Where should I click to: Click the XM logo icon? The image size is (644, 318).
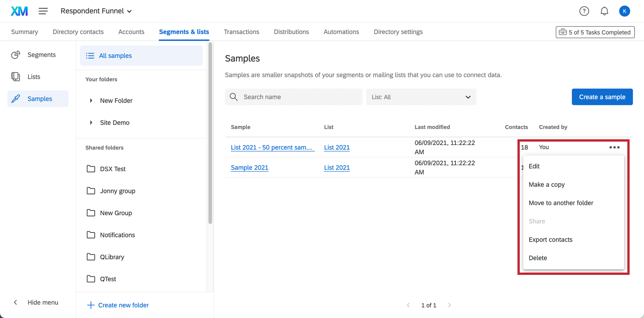[x=19, y=11]
